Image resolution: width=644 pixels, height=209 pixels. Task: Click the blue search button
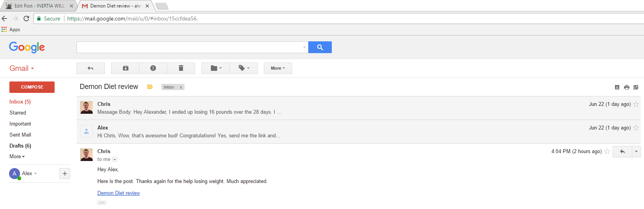pos(320,47)
